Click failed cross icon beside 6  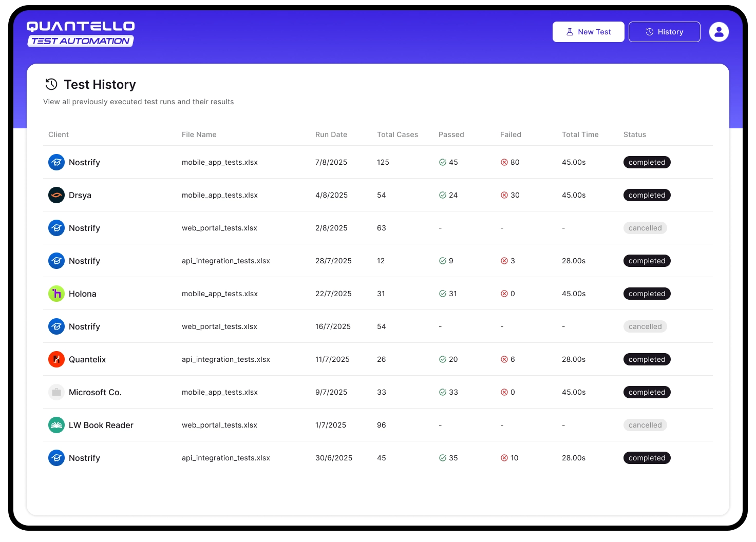[504, 359]
